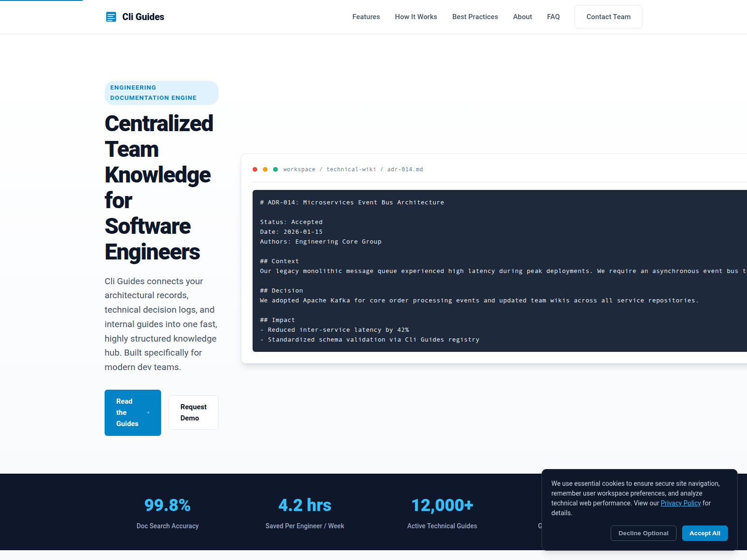This screenshot has width=747, height=560.
Task: Click the orange window dot
Action: pyautogui.click(x=265, y=169)
